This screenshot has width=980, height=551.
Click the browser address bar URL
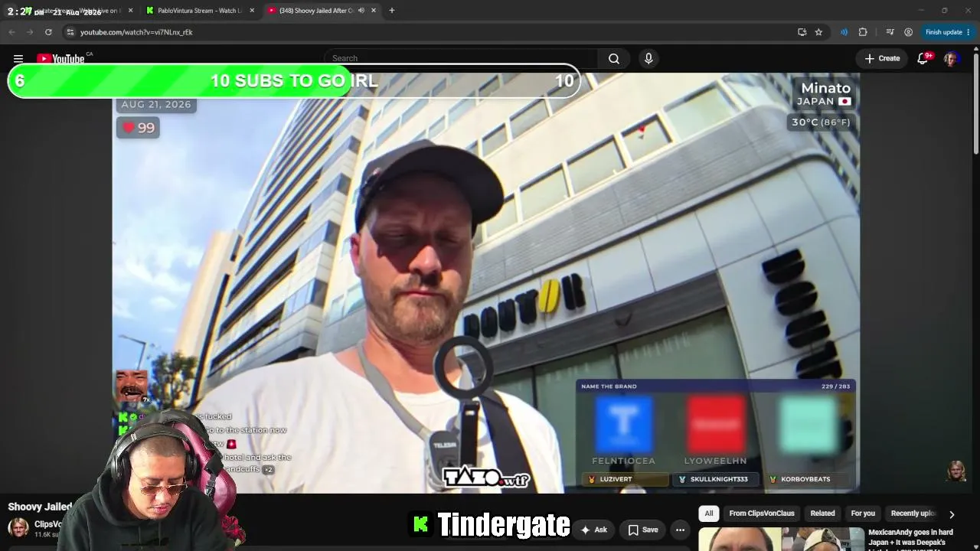pos(136,32)
